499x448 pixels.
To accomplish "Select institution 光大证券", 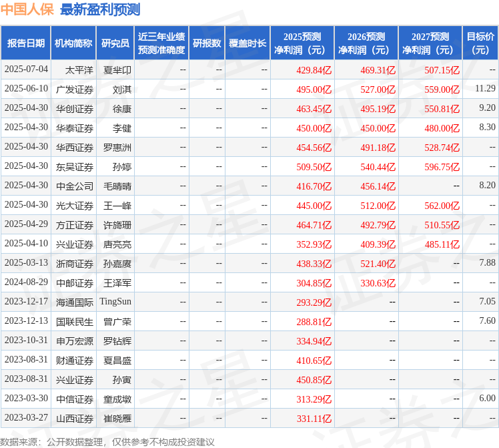I will click(x=75, y=206).
